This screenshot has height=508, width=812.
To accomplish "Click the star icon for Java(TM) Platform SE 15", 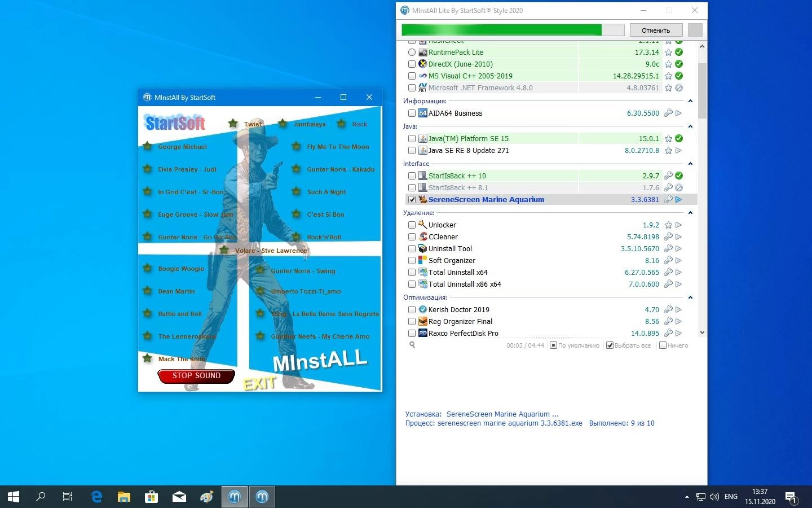I will point(668,139).
